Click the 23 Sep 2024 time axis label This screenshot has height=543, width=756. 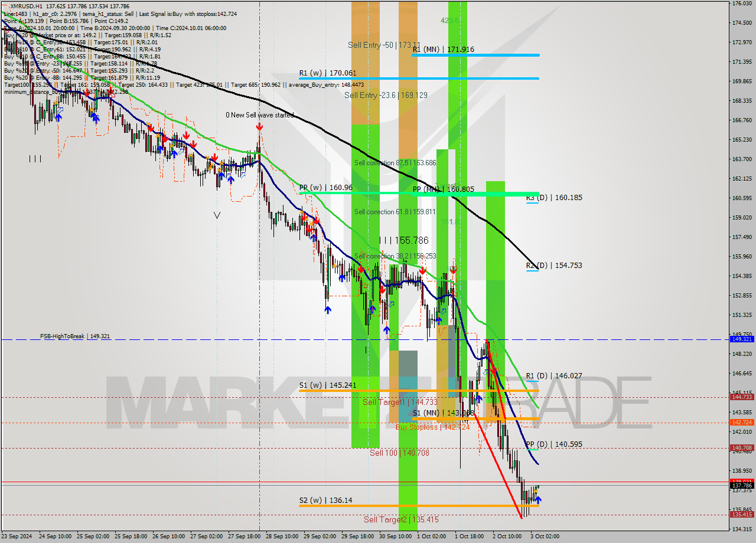click(x=16, y=537)
